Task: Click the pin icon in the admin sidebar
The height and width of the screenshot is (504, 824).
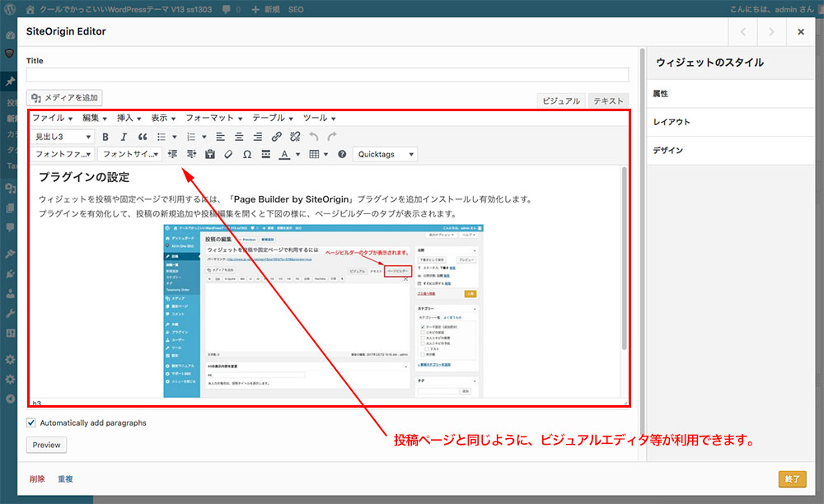Action: click(10, 81)
